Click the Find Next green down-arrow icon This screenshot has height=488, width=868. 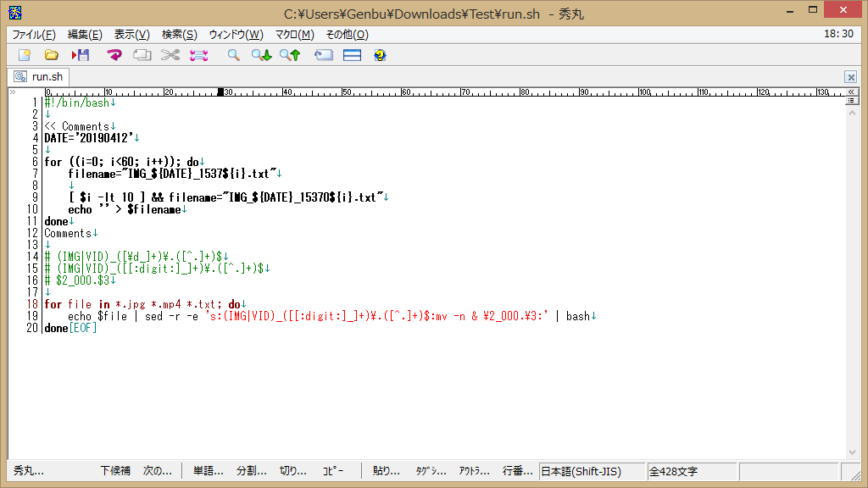coord(261,55)
